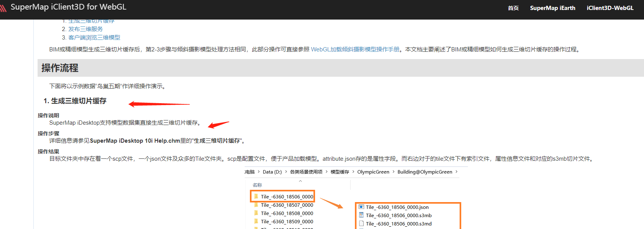This screenshot has width=644, height=229.
Task: Select the file name Tile_-6360_18506_0000.json
Action: pyautogui.click(x=397, y=207)
